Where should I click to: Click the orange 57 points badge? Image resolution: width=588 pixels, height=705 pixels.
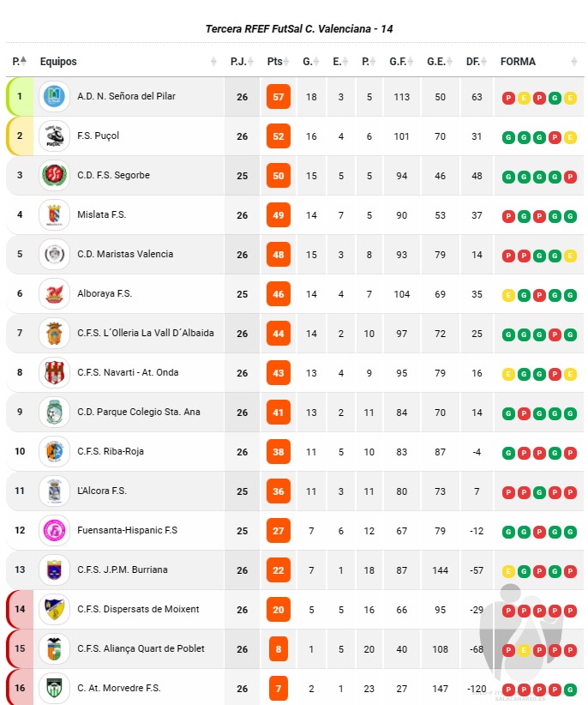click(279, 97)
